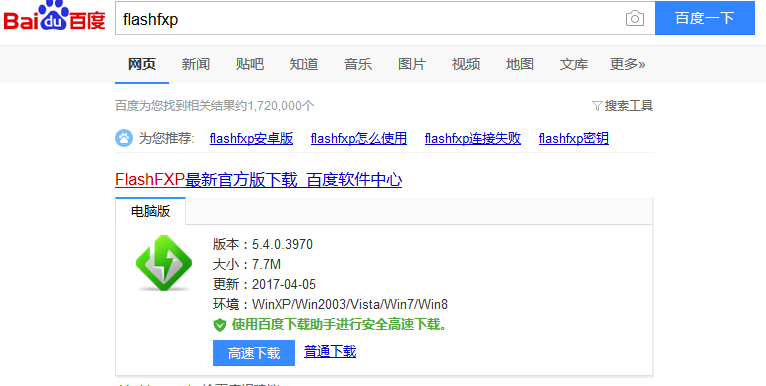Expand the 更多» menu
Viewport: 766px width, 386px height.
(x=628, y=64)
